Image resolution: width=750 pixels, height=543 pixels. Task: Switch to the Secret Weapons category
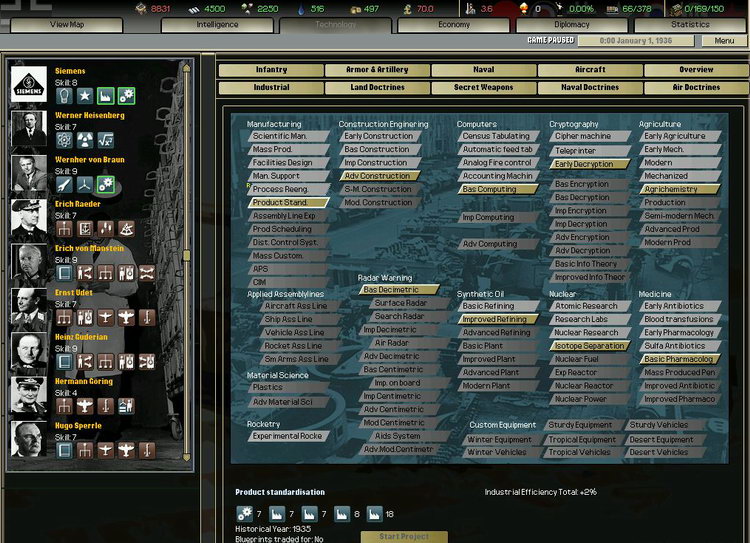point(484,88)
